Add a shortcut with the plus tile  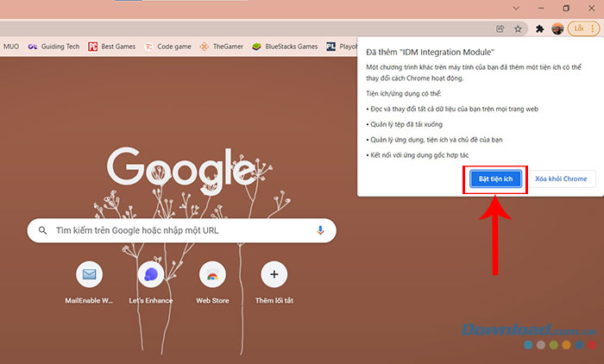(274, 276)
